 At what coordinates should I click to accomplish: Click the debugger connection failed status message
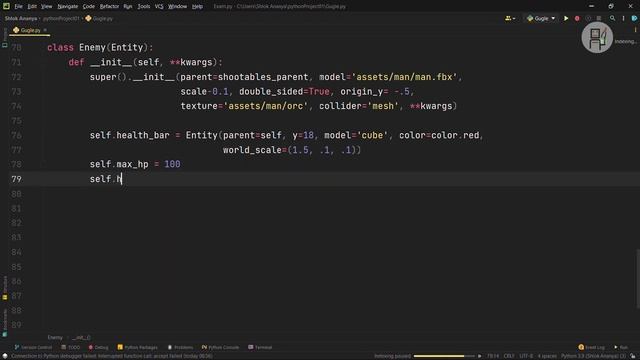point(111,356)
